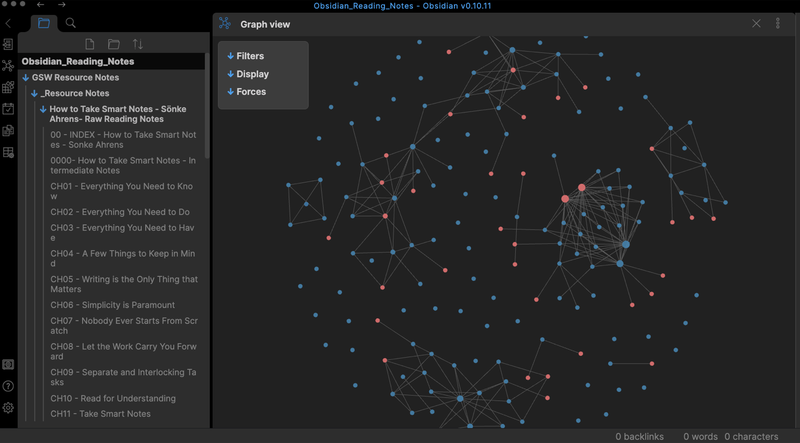Click the file explorer scrollbar
This screenshot has width=800, height=443.
click(x=207, y=106)
